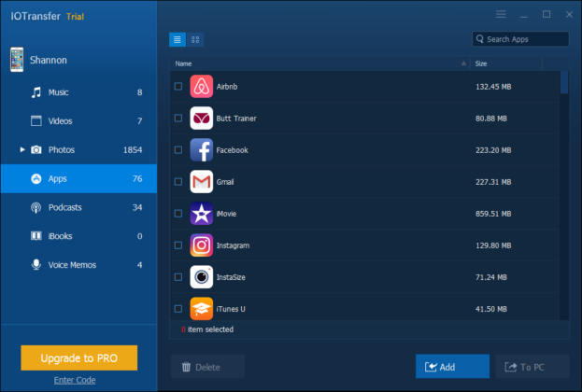Click the Apps store icon in sidebar

point(36,179)
